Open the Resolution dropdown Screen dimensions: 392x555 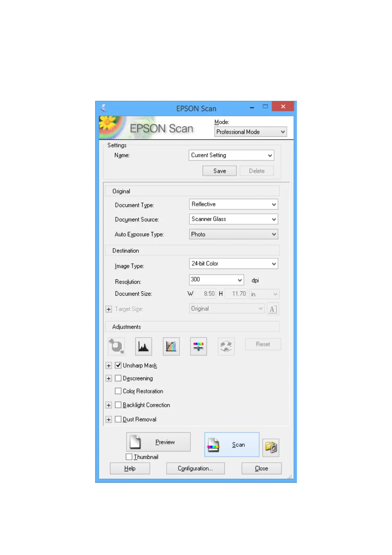tap(216, 280)
